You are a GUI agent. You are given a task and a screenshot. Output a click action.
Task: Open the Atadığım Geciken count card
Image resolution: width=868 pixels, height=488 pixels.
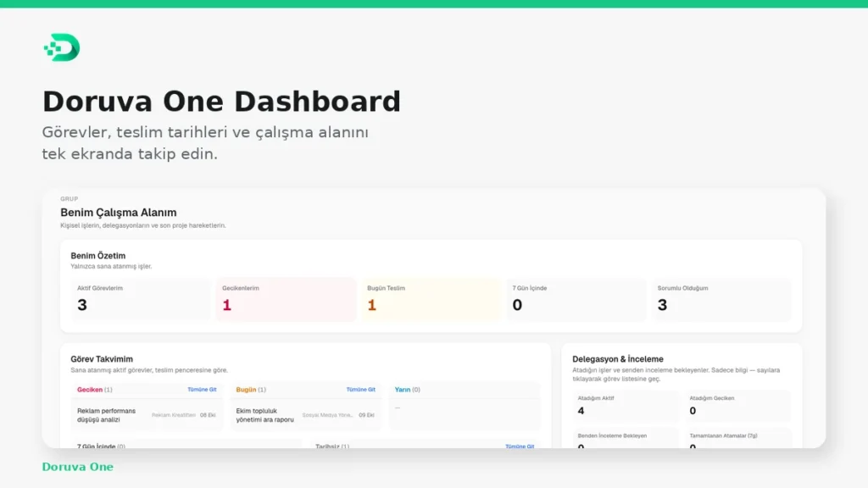(x=737, y=406)
